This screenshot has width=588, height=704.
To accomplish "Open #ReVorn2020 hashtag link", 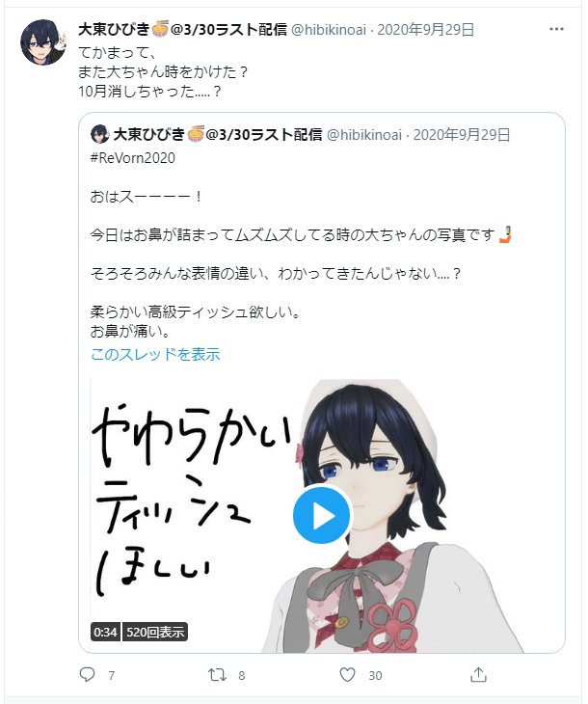I will [133, 158].
